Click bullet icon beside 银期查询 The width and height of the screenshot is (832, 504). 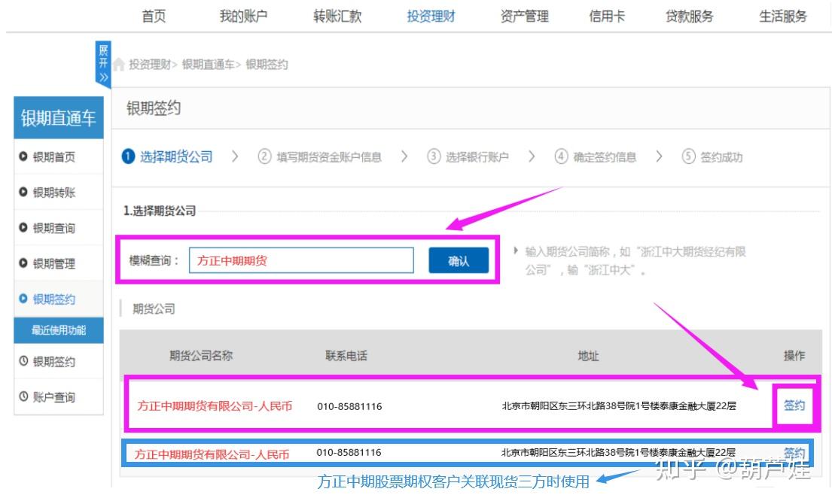tap(23, 227)
